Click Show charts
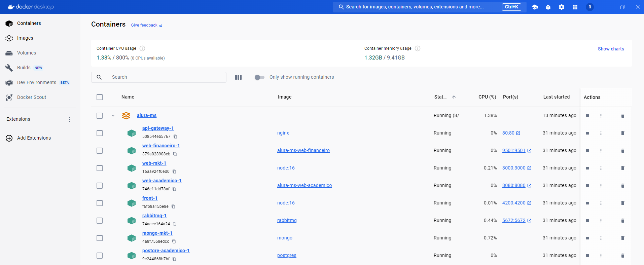644x265 pixels. [611, 49]
